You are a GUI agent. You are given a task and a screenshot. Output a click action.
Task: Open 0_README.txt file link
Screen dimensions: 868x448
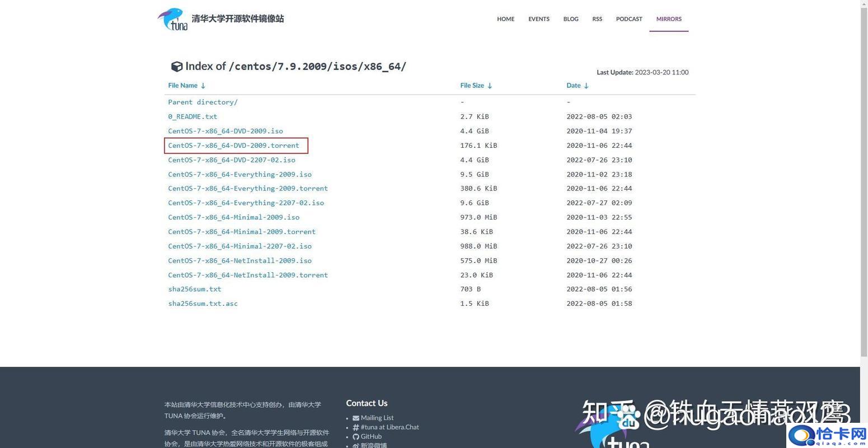193,116
